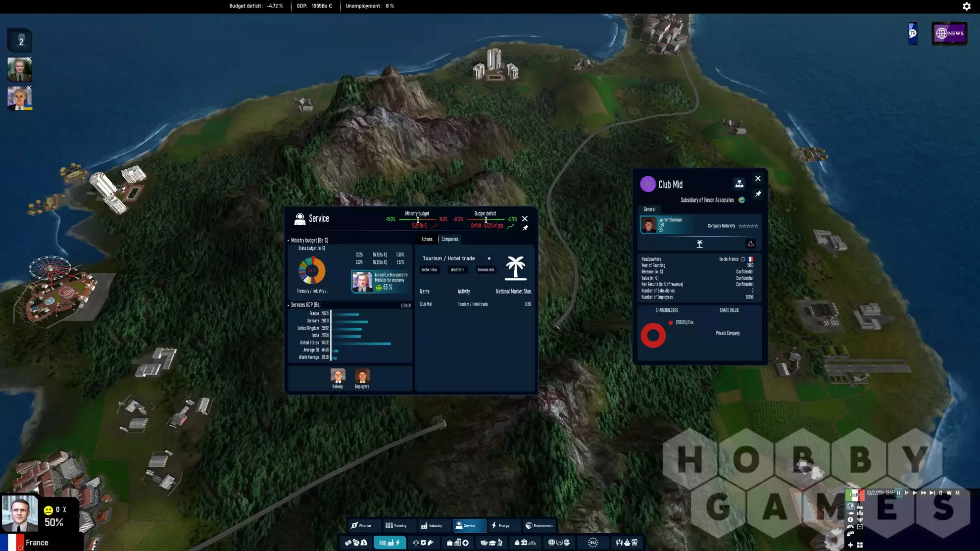980x551 pixels.
Task: Open Club Mid organization chart icon
Action: [x=739, y=184]
